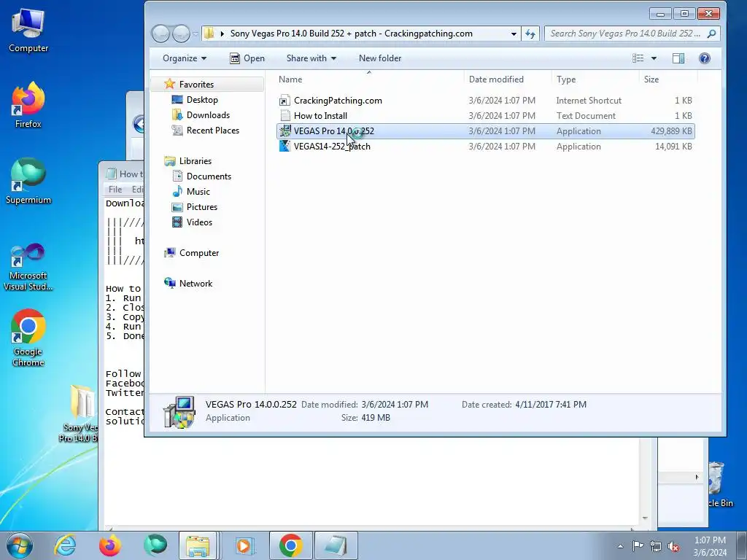Show hidden system tray icons
The width and height of the screenshot is (747, 560).
pos(620,546)
